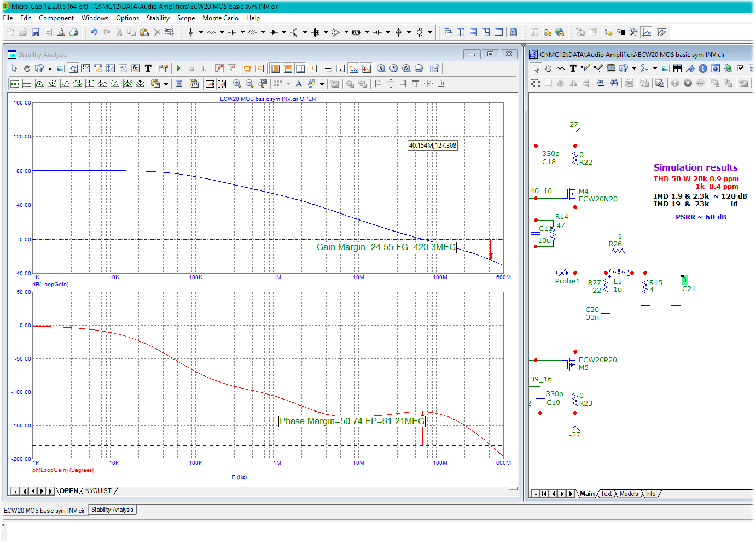This screenshot has width=756, height=544.
Task: Select the Capacitor component icon
Action: click(x=232, y=32)
